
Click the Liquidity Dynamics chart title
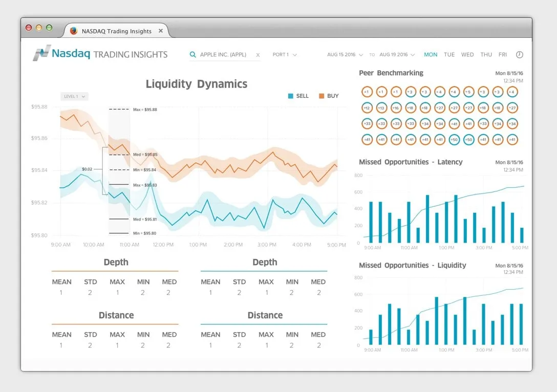coord(197,84)
